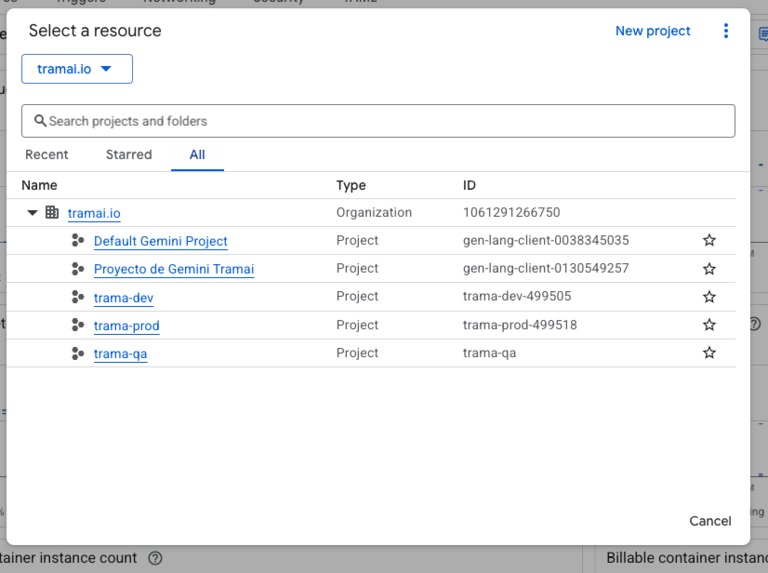Click the organization building icon beside tramai.io

(x=52, y=213)
